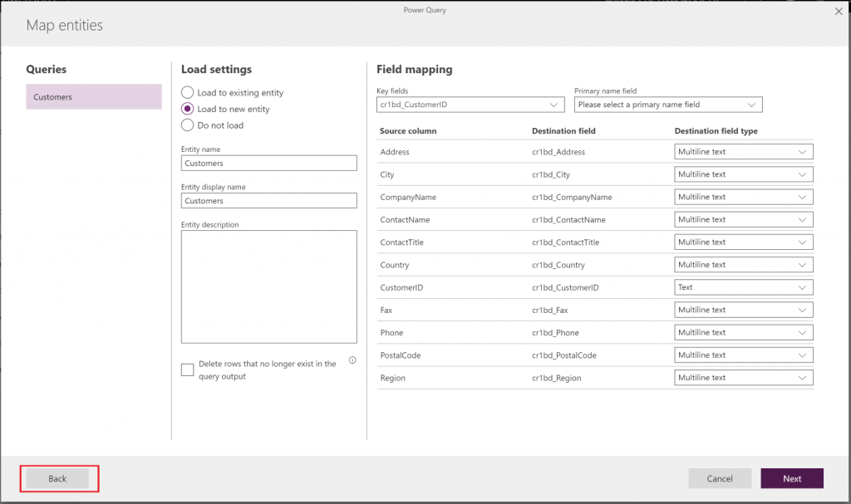This screenshot has height=504, width=851.
Task: Click the cr1bd_City destination field
Action: (551, 174)
